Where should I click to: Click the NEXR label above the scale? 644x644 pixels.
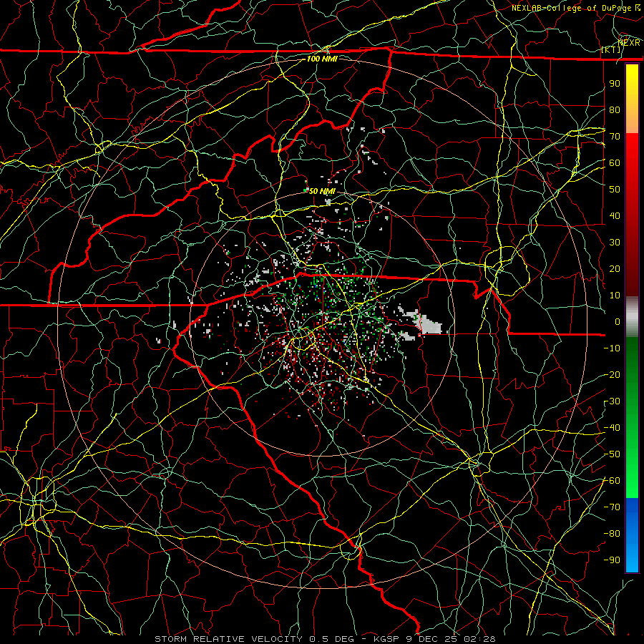point(629,43)
